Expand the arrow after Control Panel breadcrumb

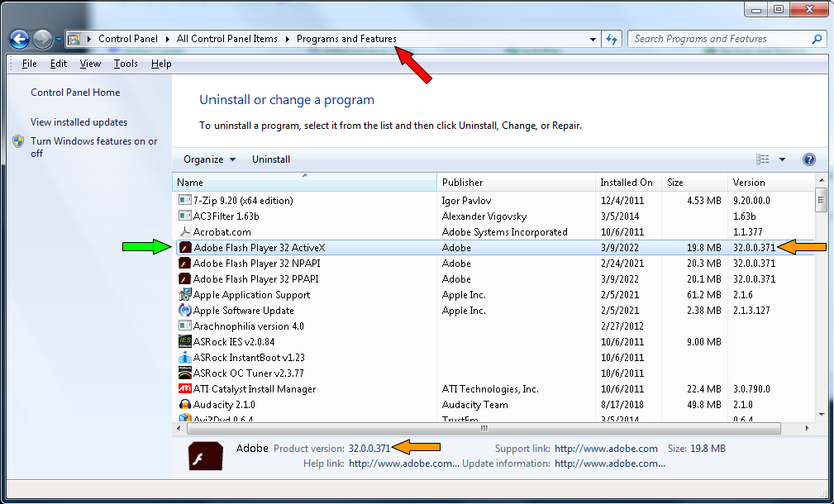167,39
